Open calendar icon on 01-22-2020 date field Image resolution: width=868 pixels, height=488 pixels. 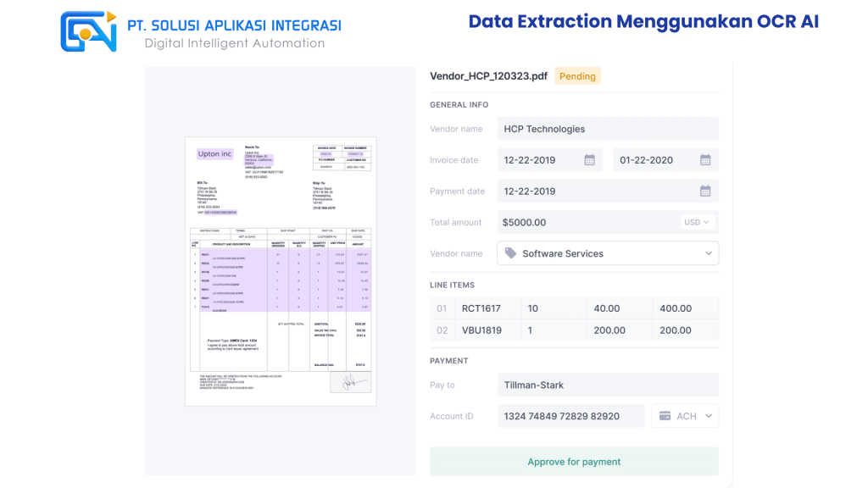pos(705,160)
